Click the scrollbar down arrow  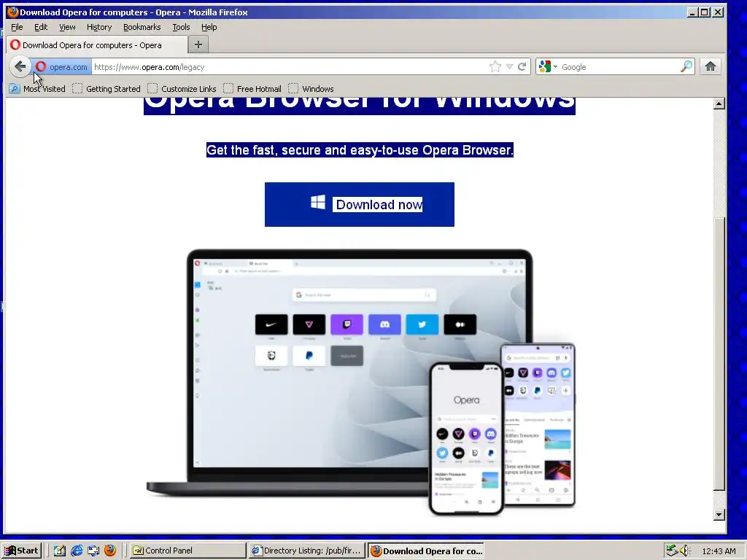[x=719, y=514]
